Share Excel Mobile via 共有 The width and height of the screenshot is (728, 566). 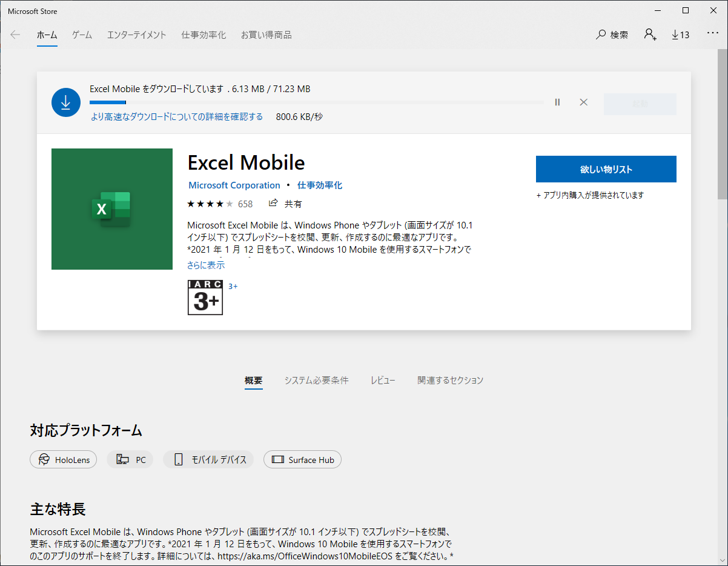pyautogui.click(x=285, y=204)
